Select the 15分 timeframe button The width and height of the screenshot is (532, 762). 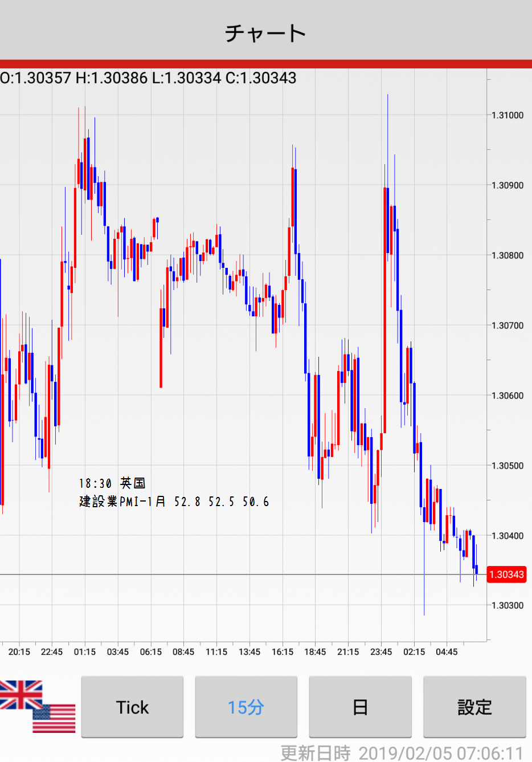pos(246,707)
